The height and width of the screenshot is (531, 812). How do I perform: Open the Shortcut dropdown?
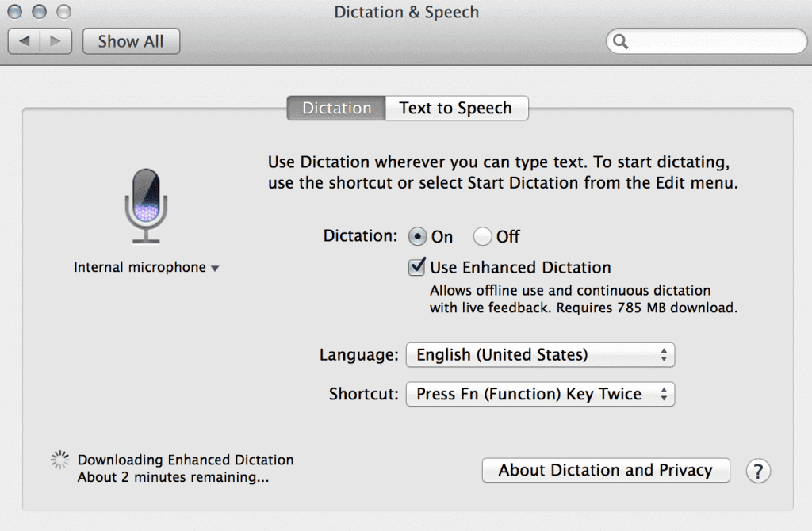pyautogui.click(x=539, y=394)
